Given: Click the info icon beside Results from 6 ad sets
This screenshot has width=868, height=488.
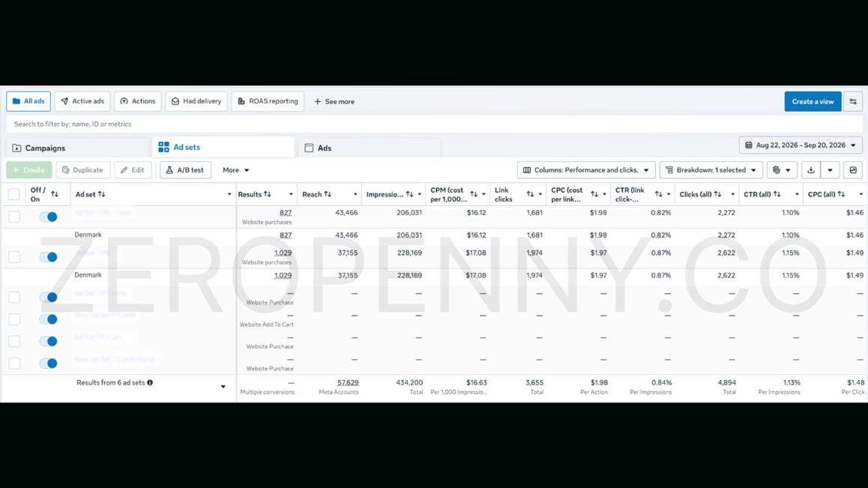Looking at the screenshot, I should (150, 383).
